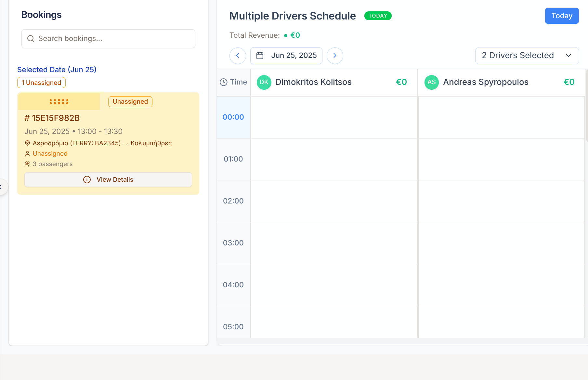Image resolution: width=588 pixels, height=380 pixels.
Task: Focus the Search bookings input field
Action: (114, 39)
